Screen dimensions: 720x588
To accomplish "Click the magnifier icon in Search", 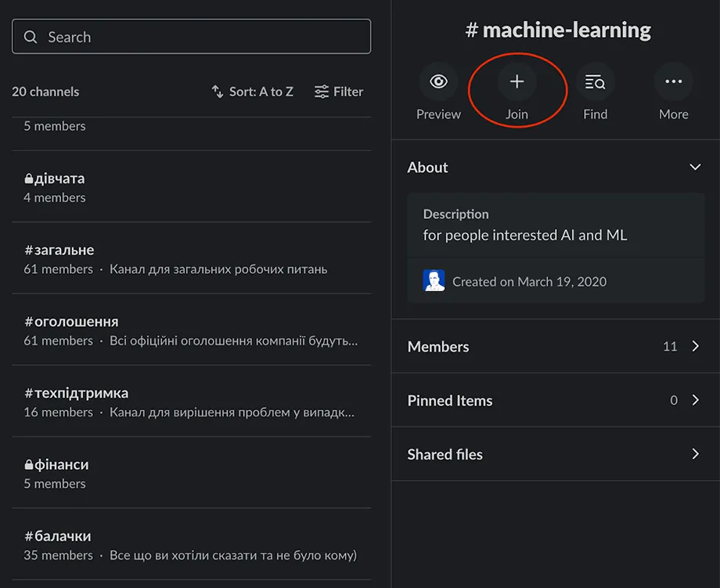I will point(31,37).
